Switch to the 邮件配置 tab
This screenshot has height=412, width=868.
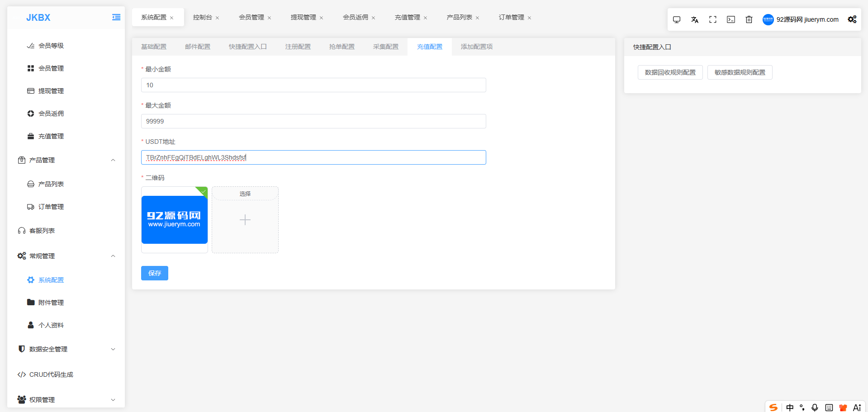198,47
